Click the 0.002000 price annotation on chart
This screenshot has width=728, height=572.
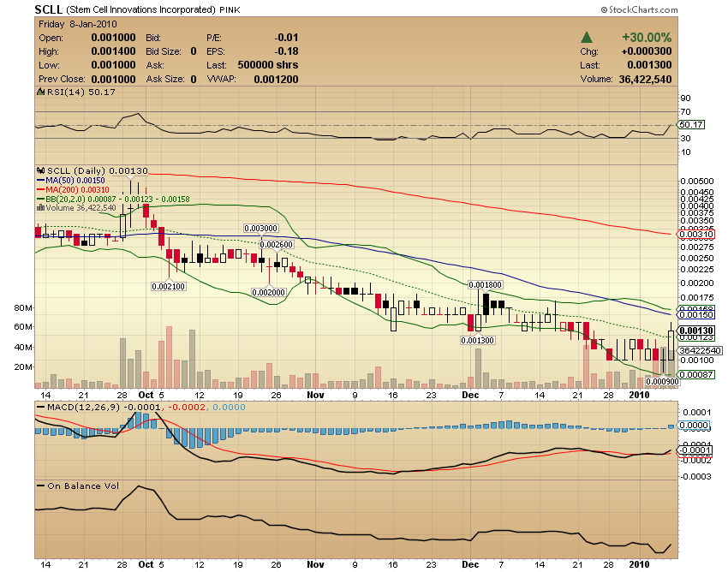click(x=268, y=293)
